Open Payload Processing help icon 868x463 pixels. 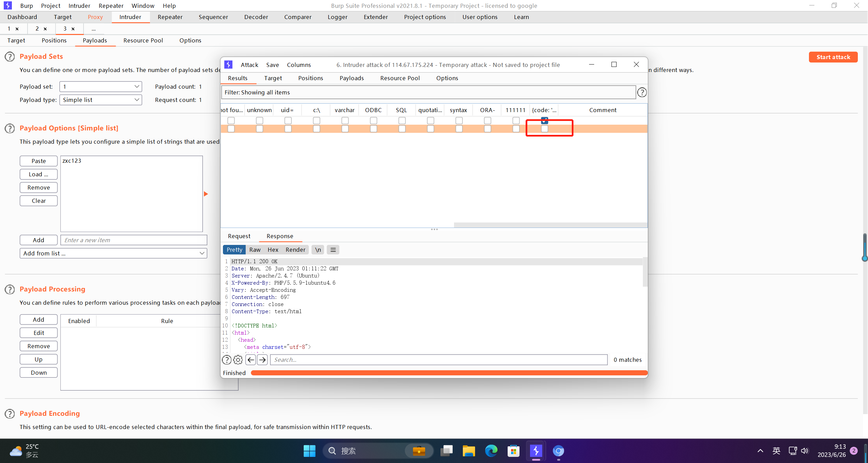pos(10,289)
